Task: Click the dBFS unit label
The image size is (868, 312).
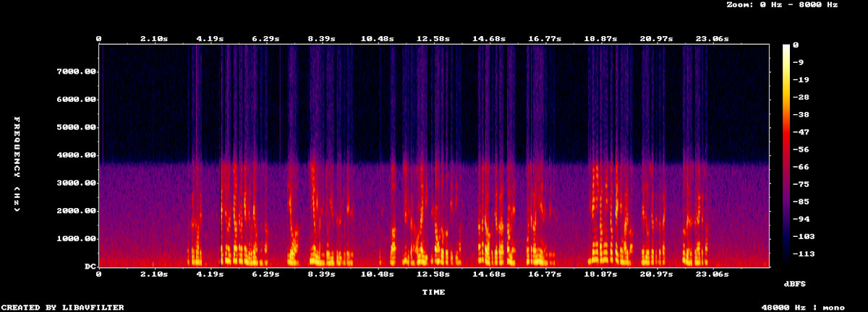Action: pos(795,284)
